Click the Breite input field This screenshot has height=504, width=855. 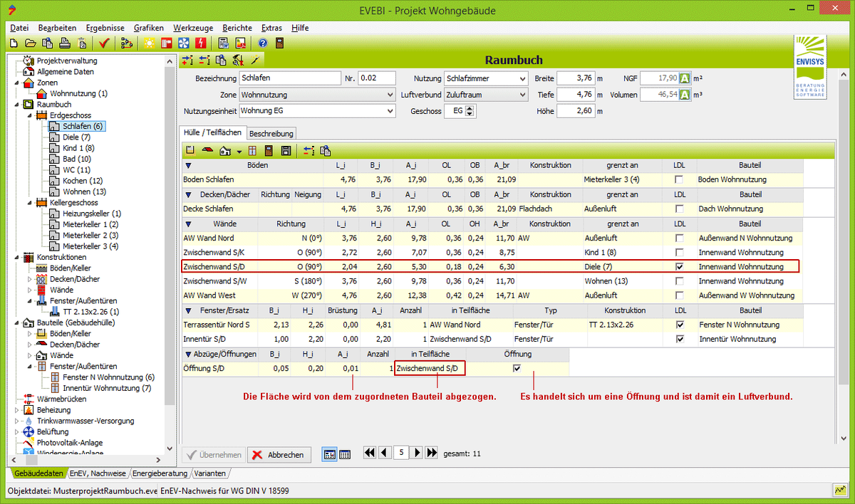(575, 78)
